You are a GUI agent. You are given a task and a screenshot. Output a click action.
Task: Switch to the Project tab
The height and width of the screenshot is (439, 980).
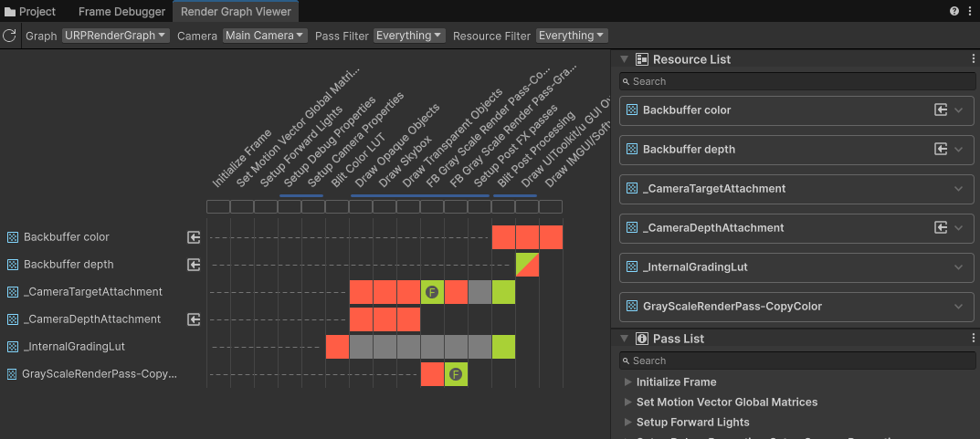point(31,11)
